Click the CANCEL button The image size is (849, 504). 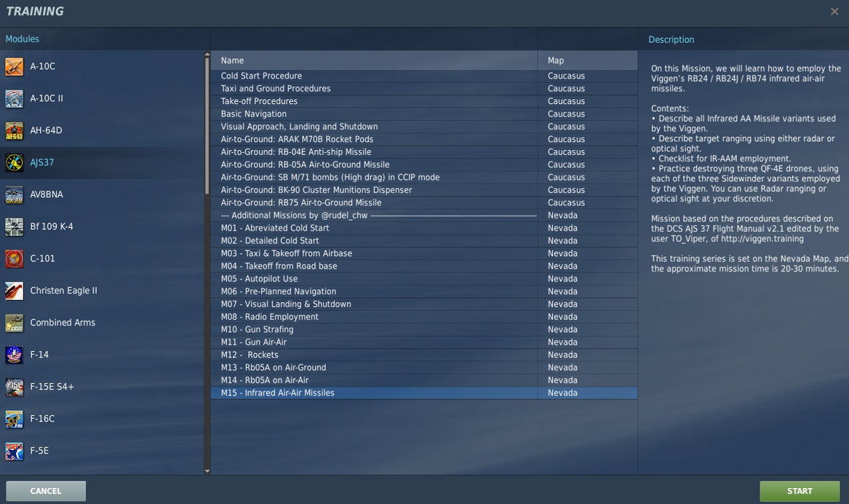click(46, 491)
